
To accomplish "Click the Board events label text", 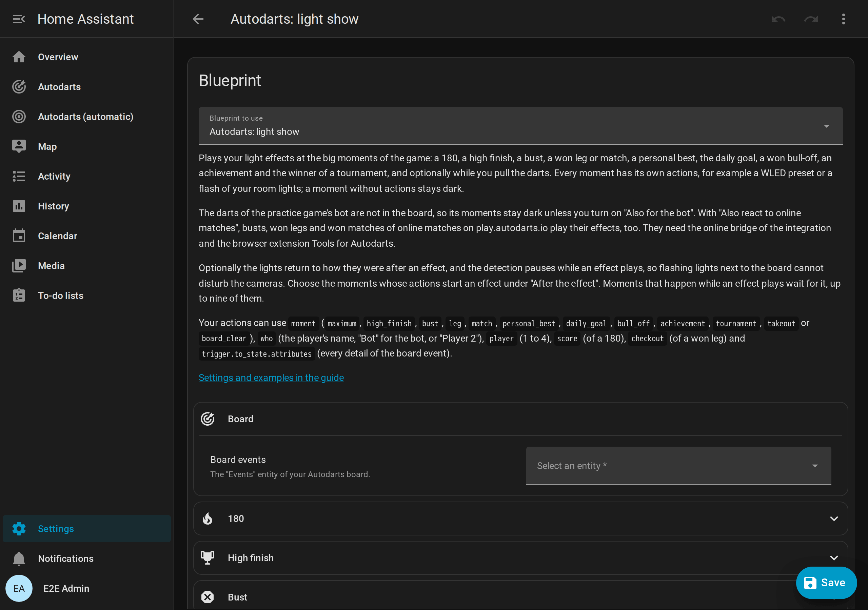I will point(238,460).
